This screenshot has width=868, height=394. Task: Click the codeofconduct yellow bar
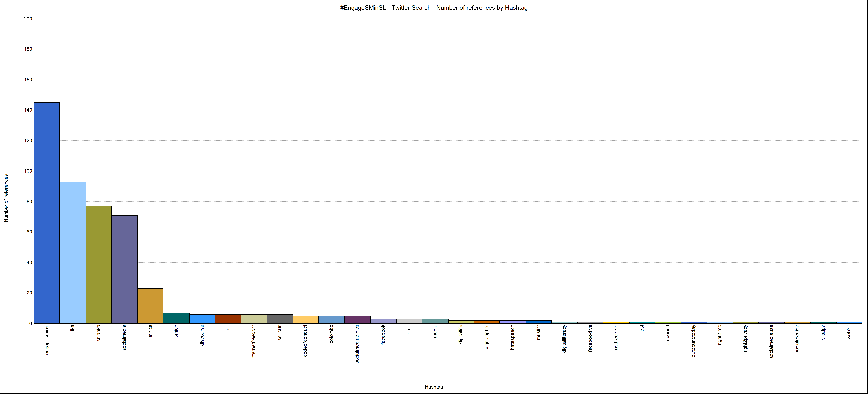[306, 320]
